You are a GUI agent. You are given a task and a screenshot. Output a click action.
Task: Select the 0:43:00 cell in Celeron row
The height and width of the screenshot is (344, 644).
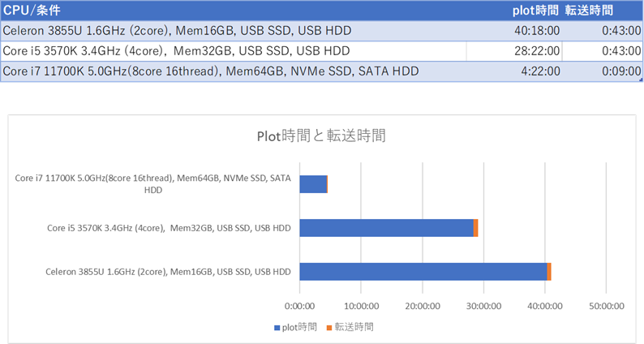pyautogui.click(x=621, y=31)
